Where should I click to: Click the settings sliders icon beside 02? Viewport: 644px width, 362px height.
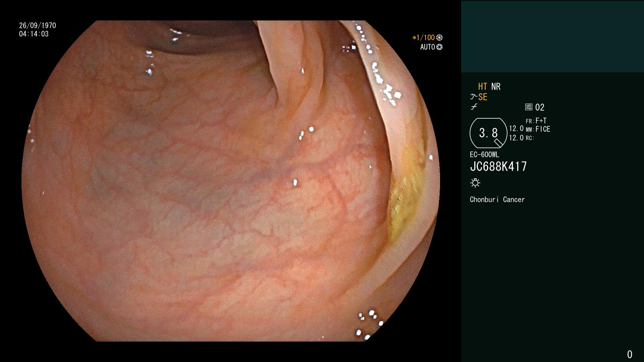coord(529,107)
